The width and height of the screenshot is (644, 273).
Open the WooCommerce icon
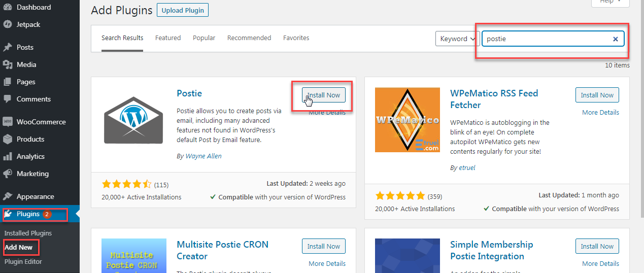(x=8, y=122)
